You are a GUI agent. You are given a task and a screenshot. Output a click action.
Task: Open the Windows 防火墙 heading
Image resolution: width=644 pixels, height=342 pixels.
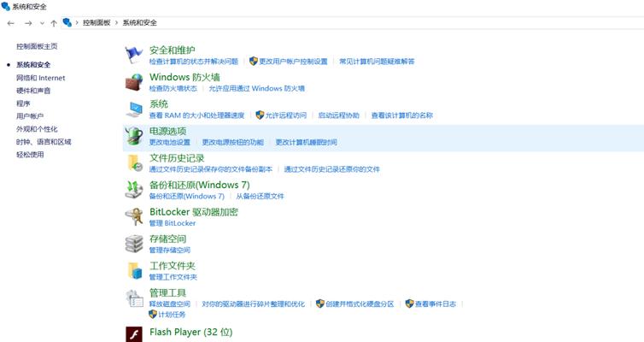[x=184, y=77]
